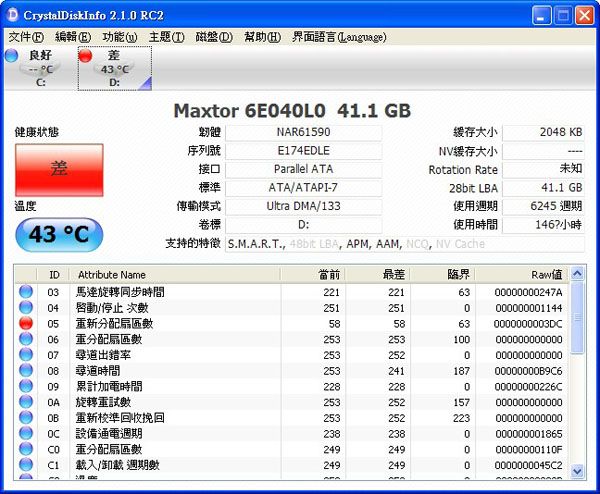Select the C: drive good status icon

tap(12, 56)
